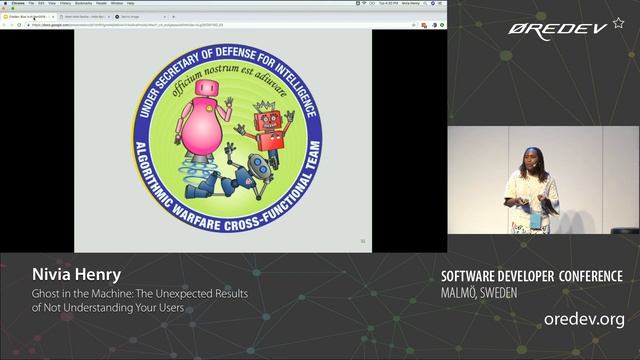Open the Help menu
640x360 pixels.
click(x=131, y=3)
